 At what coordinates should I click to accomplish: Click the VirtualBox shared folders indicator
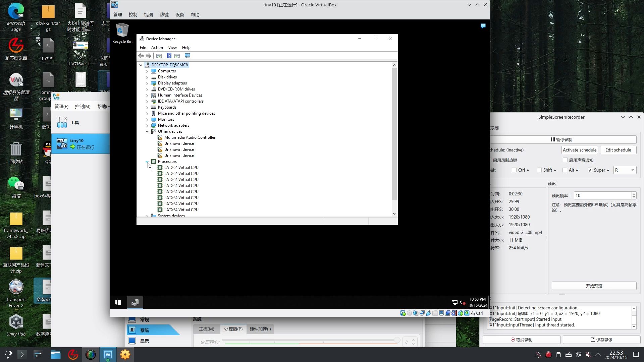pyautogui.click(x=435, y=313)
